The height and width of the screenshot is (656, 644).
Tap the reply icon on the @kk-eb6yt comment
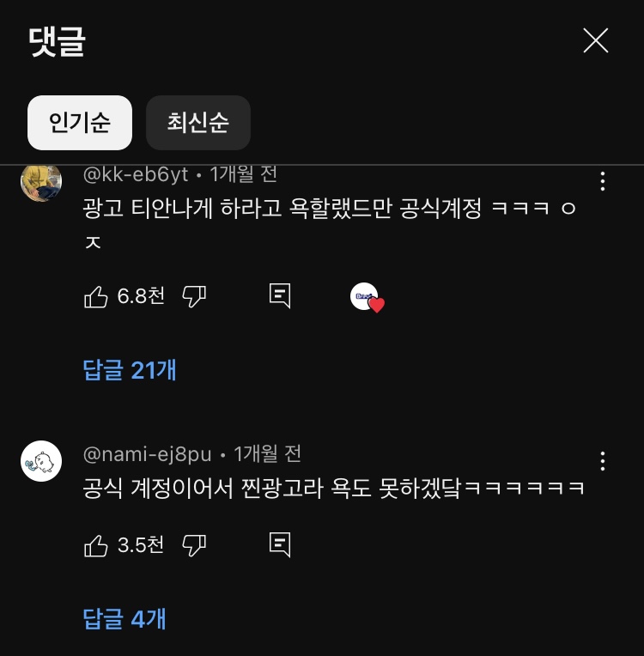point(280,295)
